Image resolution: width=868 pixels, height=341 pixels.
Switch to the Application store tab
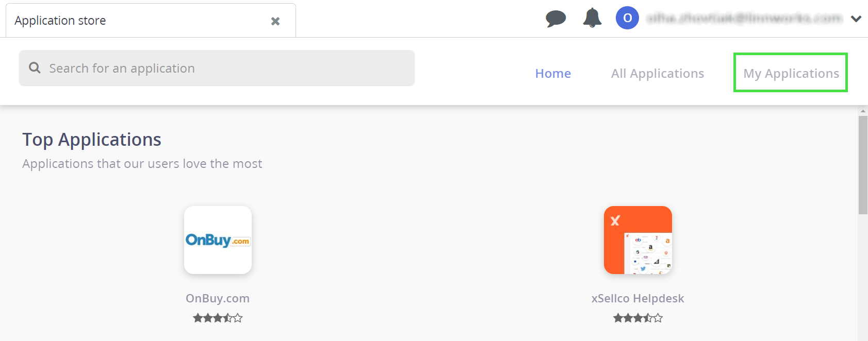point(60,21)
